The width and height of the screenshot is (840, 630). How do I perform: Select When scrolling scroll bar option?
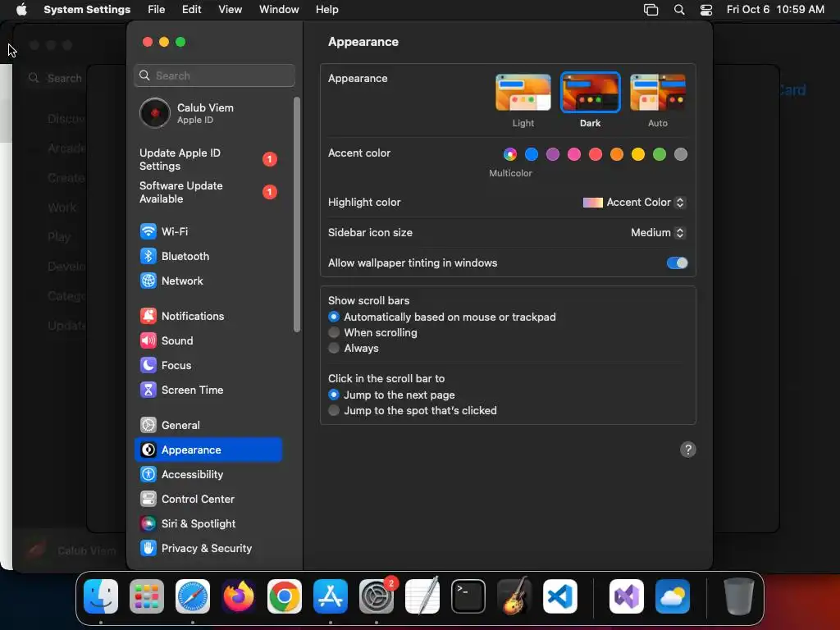click(334, 333)
